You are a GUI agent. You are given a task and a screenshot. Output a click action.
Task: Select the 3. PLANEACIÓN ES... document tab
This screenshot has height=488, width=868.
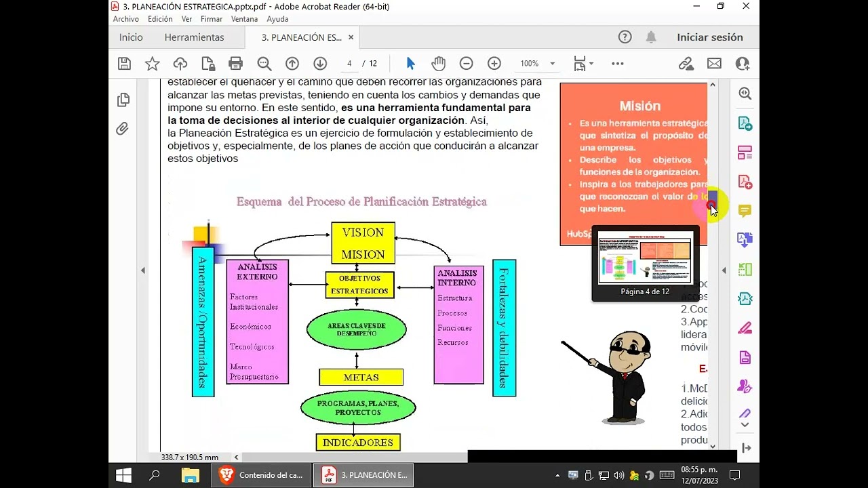coord(302,37)
